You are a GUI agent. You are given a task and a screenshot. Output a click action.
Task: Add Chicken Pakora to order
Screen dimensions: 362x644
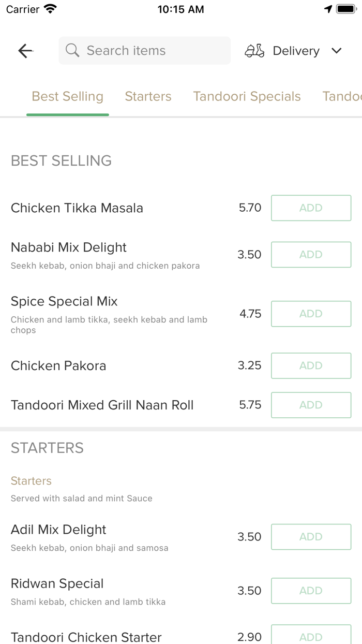tap(311, 365)
